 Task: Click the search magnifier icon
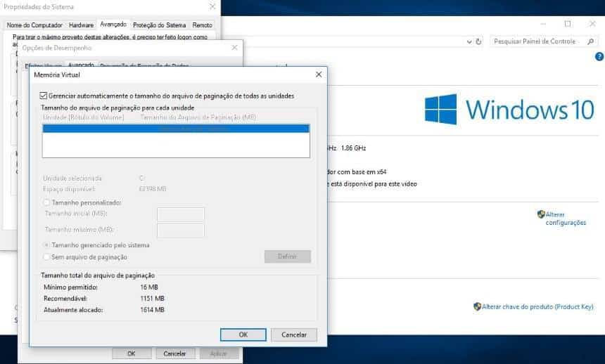(591, 41)
